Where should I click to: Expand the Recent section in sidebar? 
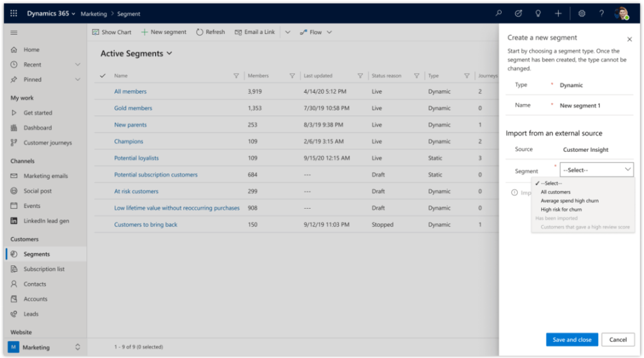click(x=78, y=64)
